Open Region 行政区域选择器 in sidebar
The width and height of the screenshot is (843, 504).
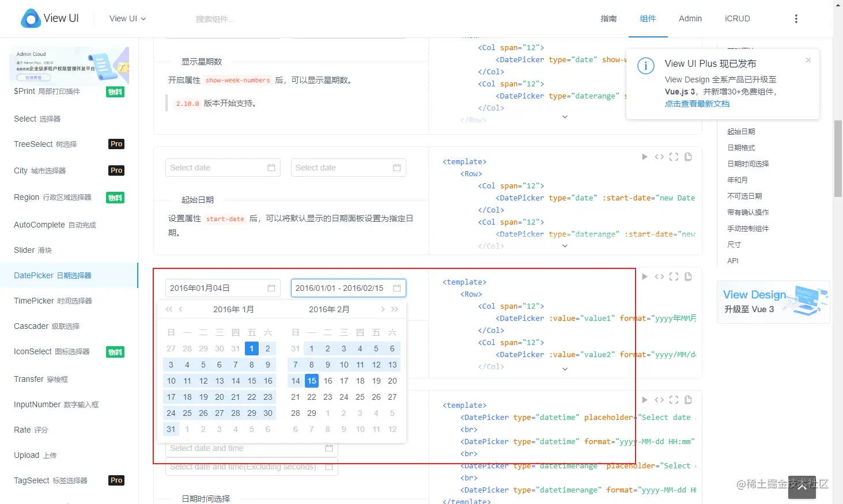coord(69,197)
